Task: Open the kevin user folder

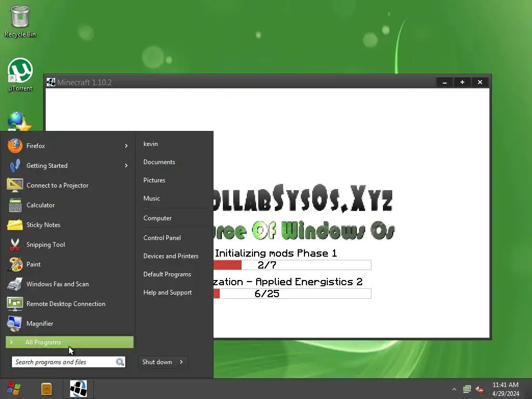Action: [x=151, y=144]
